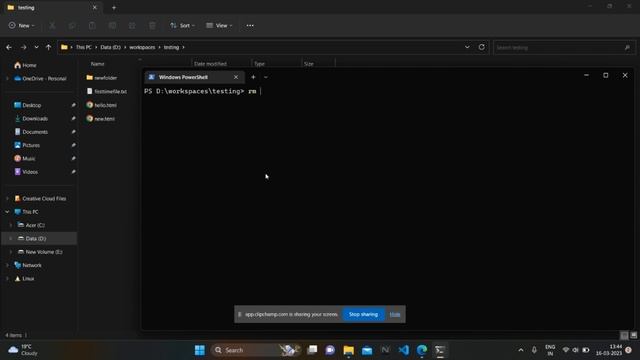This screenshot has height=360, width=640.
Task: Open recent locations chevron
Action: (x=36, y=47)
